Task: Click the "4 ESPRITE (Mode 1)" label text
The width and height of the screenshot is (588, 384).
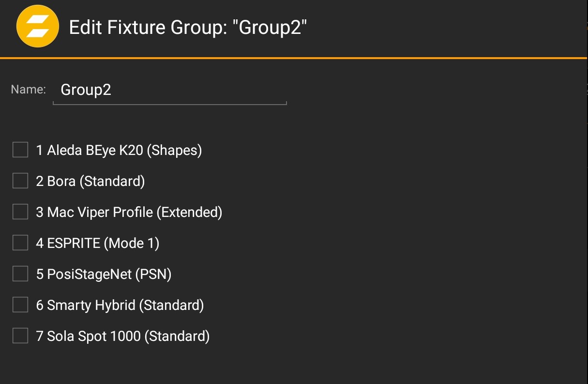Action: coord(97,244)
